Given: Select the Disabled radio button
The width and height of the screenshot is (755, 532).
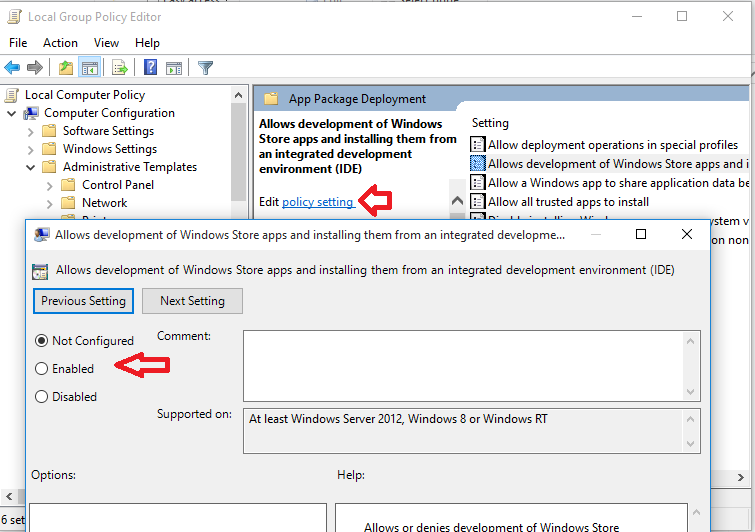Looking at the screenshot, I should coord(41,397).
